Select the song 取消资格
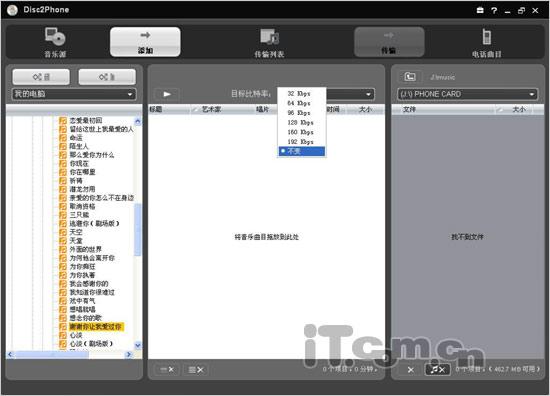Viewport: 550px width, 396px height. click(82, 206)
